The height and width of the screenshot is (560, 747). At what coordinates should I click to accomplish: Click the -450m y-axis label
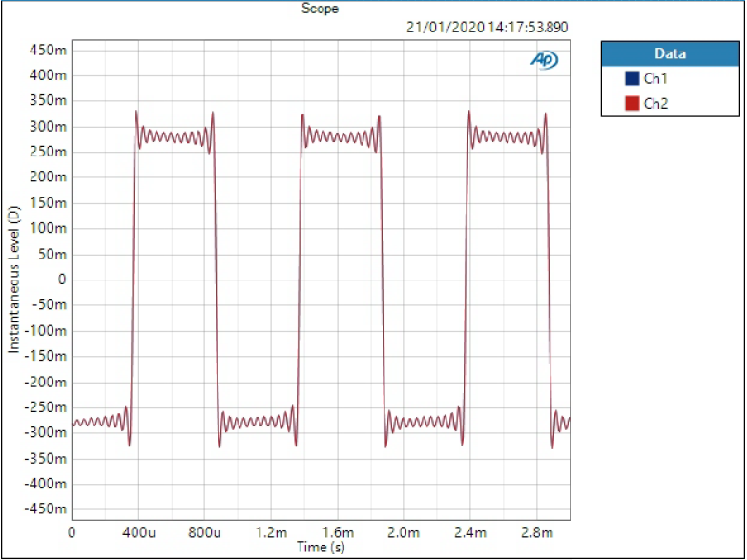pos(45,509)
